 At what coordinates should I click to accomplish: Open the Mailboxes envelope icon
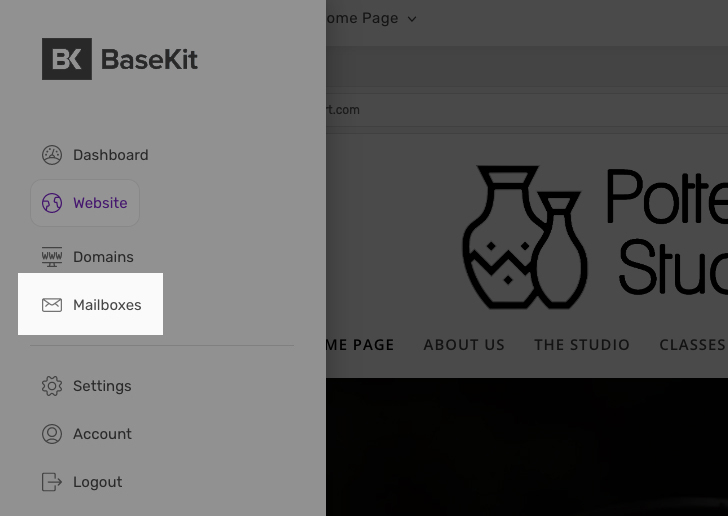(52, 305)
